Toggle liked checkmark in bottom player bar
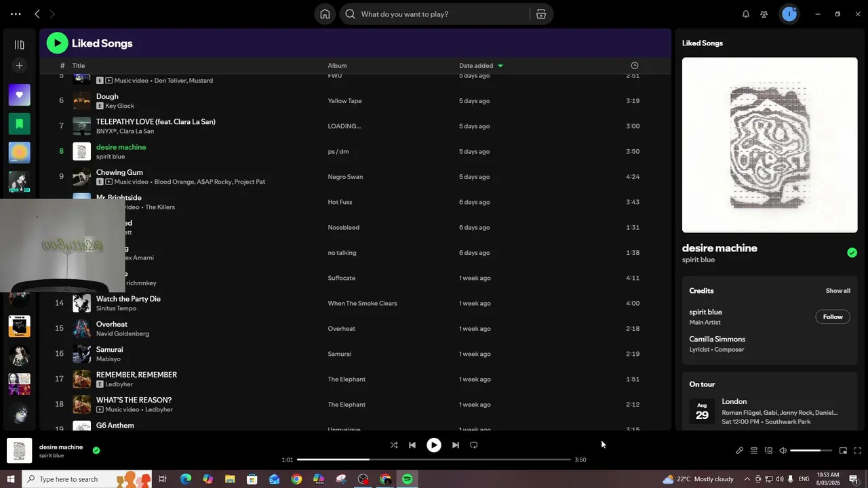 coord(96,450)
